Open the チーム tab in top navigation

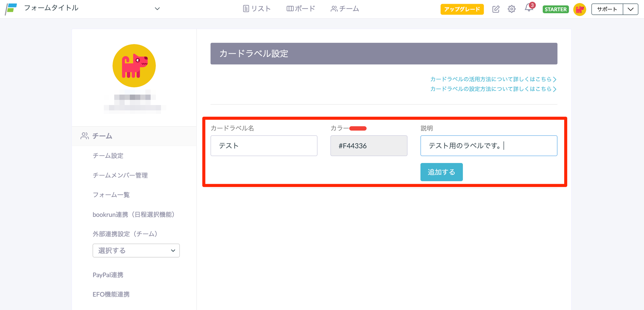pos(345,9)
